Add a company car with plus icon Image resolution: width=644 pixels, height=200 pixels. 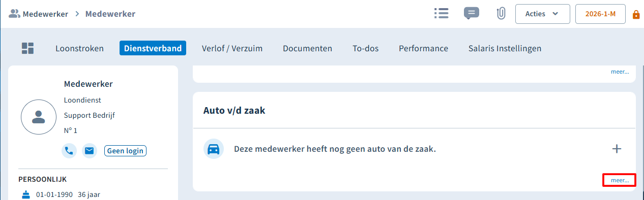point(617,149)
